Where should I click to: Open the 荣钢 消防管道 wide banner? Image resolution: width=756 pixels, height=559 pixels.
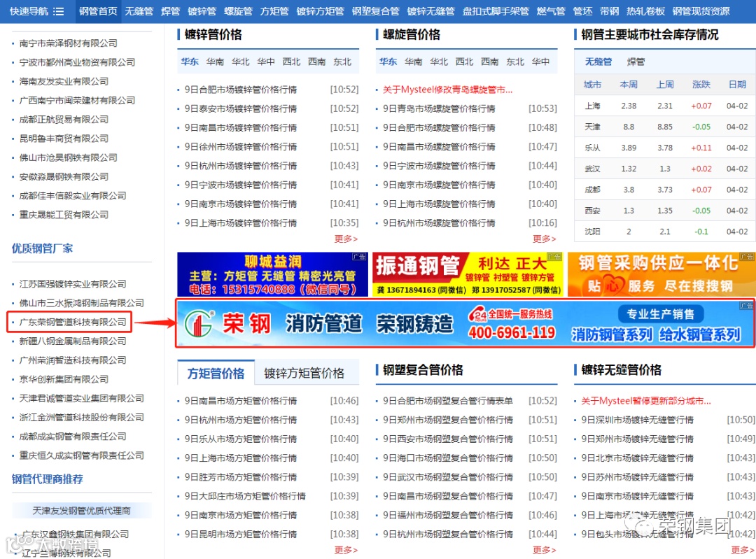pos(465,323)
